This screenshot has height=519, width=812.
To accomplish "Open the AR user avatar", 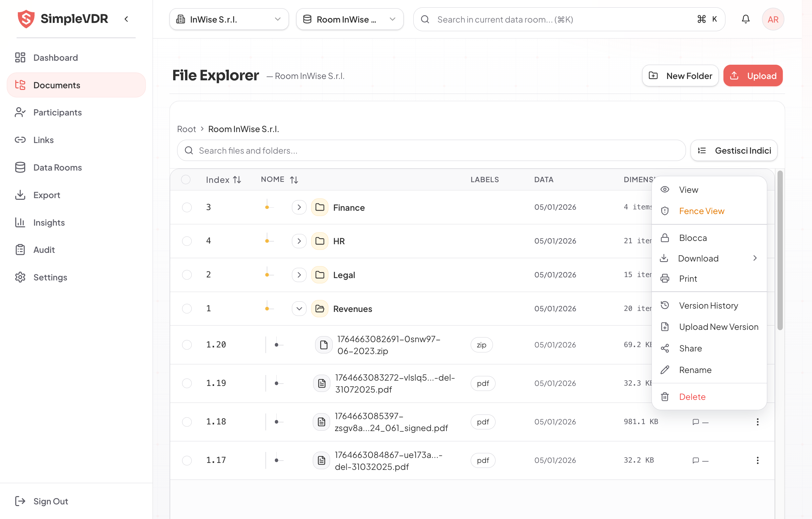I will 773,19.
